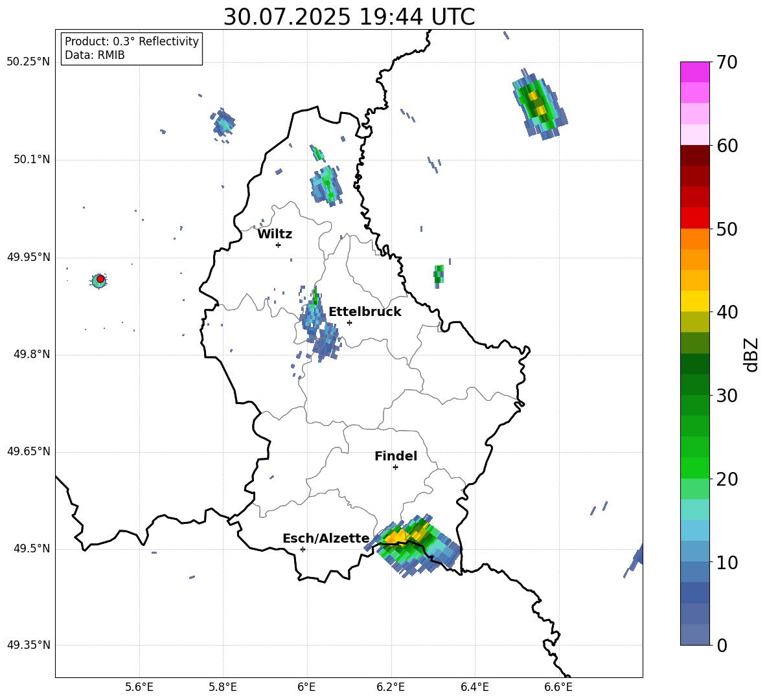Viewport: 767px width, 700px height.
Task: Click the 60 tick label on the colorbar
Action: tap(727, 146)
